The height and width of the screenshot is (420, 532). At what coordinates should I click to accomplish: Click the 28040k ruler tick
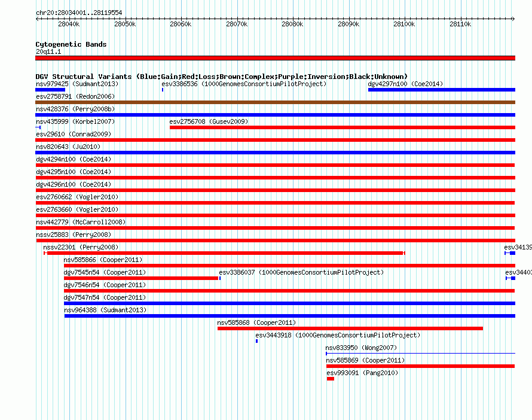click(69, 24)
